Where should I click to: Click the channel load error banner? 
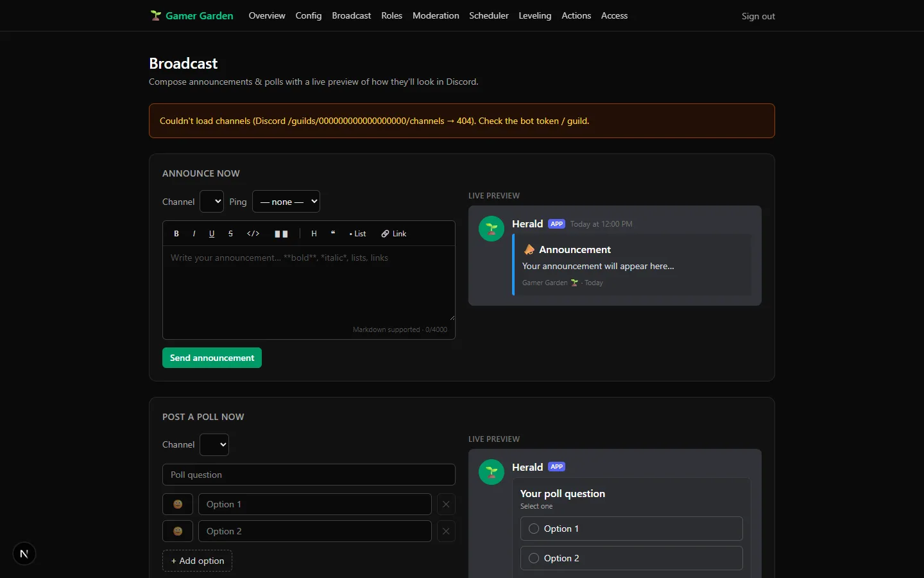[462, 121]
